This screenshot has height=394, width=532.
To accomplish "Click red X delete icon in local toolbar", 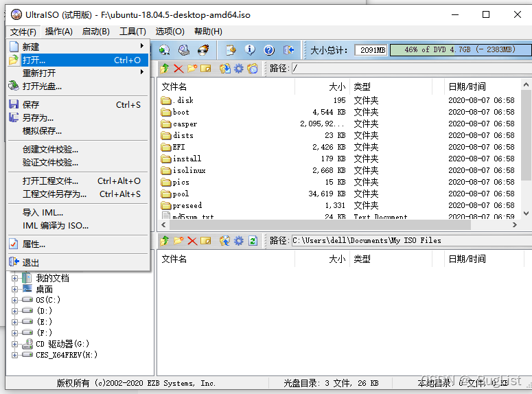I will pos(192,241).
